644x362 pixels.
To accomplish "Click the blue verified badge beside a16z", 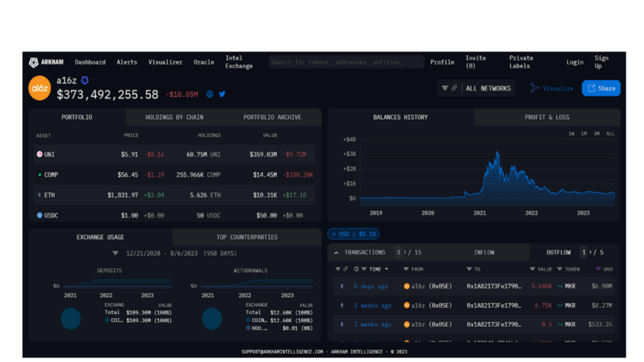I will (85, 80).
